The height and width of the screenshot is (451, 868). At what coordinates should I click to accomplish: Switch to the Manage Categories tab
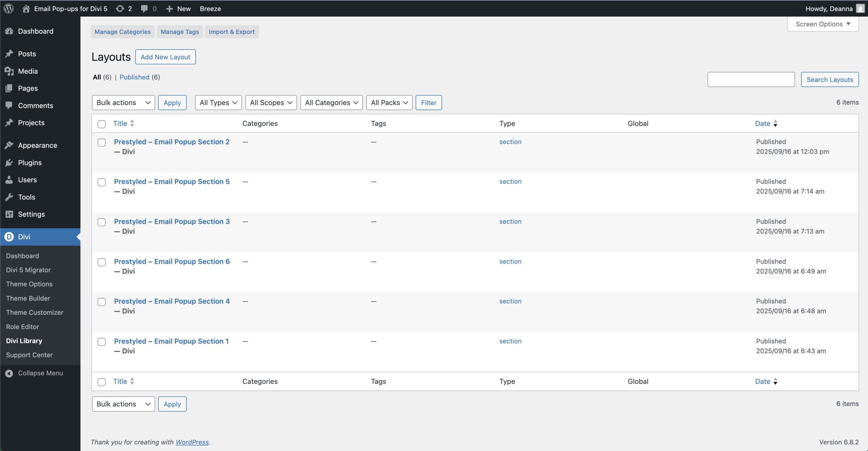point(122,32)
